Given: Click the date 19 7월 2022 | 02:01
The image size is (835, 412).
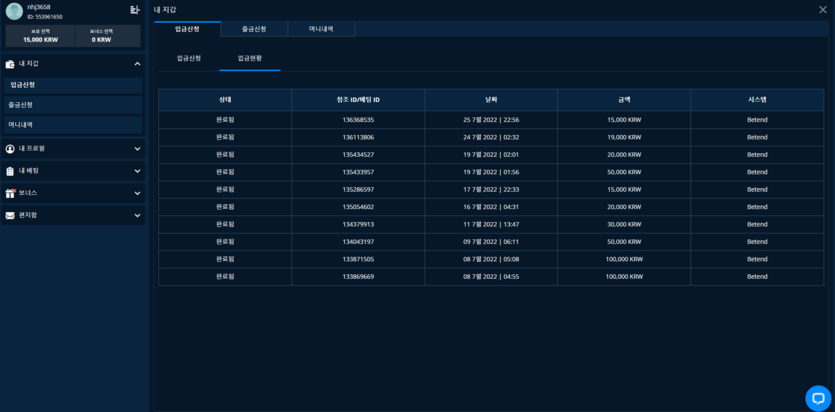Looking at the screenshot, I should 491,154.
